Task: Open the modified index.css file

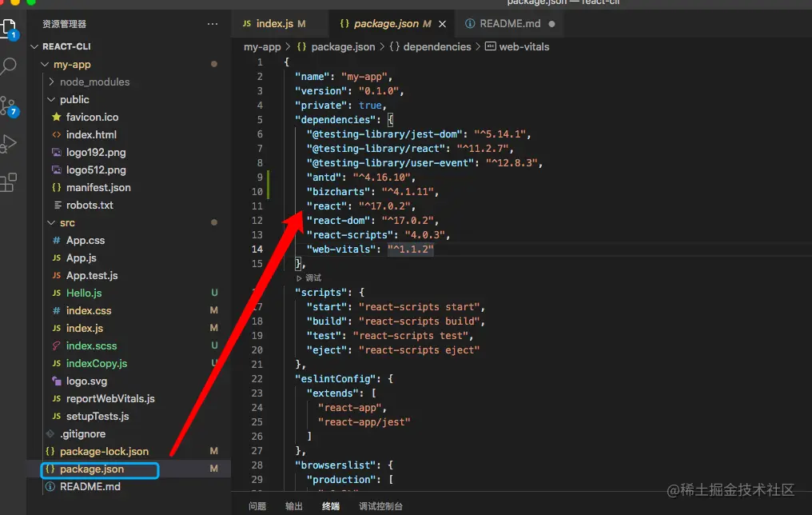Action: 89,311
